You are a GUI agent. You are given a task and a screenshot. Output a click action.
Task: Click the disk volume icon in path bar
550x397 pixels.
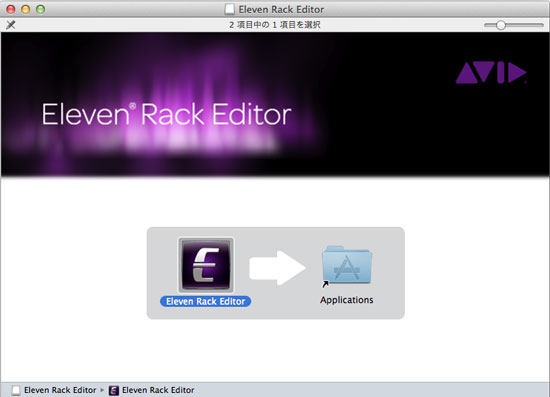click(16, 390)
